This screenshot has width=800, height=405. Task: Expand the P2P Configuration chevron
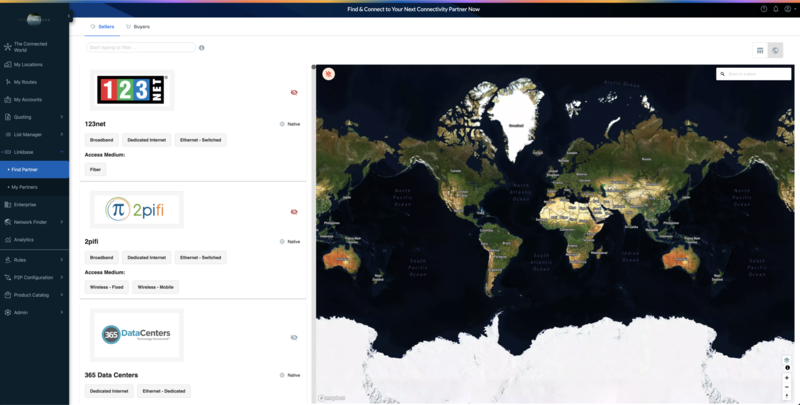click(62, 277)
